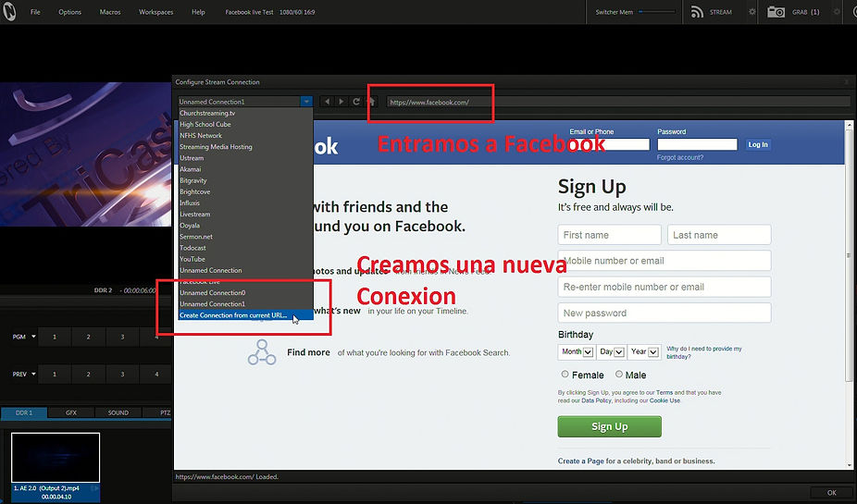Reload the Facebook page

point(356,102)
